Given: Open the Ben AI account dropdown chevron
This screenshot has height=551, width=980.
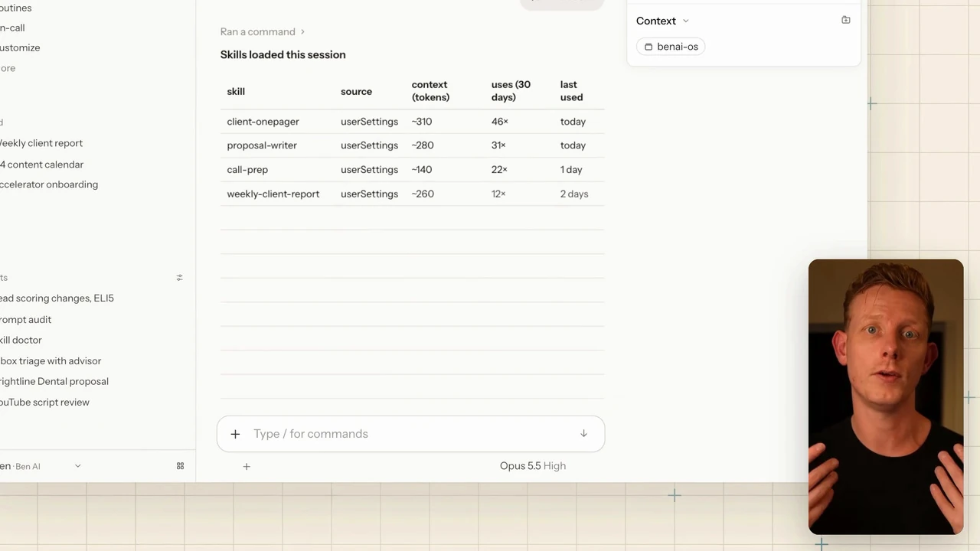Looking at the screenshot, I should pyautogui.click(x=77, y=466).
